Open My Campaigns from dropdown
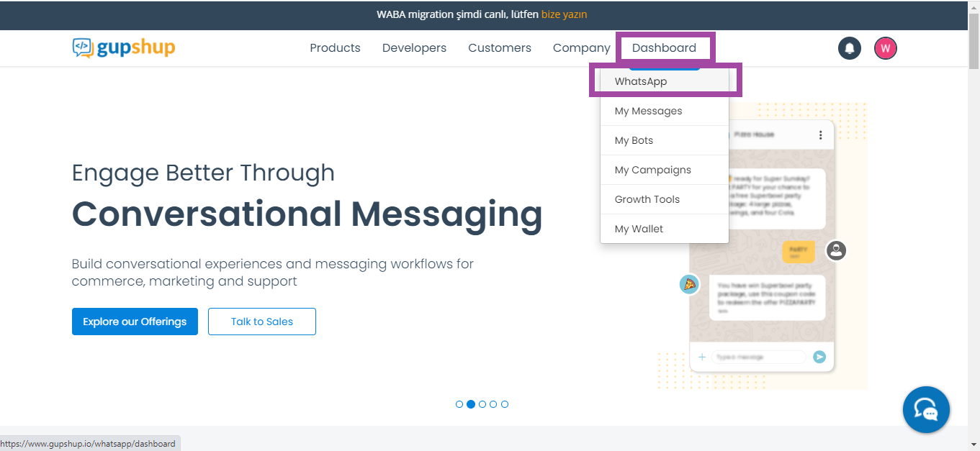Viewport: 980px width, 451px height. [x=665, y=170]
